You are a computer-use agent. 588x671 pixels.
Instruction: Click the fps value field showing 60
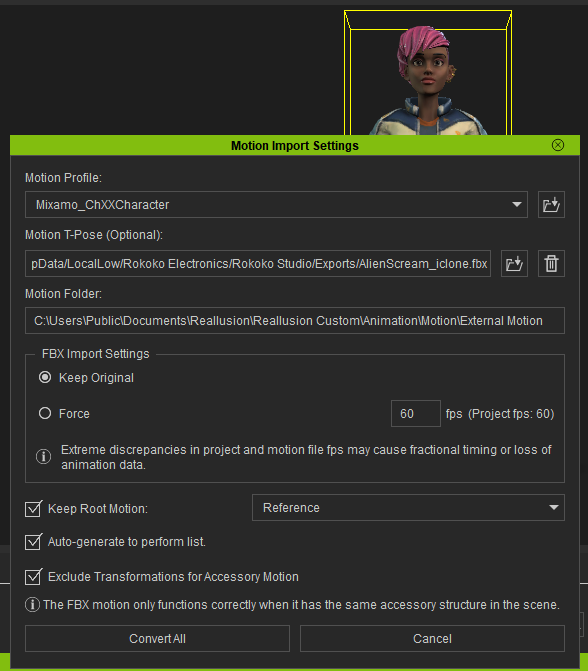[x=416, y=413]
